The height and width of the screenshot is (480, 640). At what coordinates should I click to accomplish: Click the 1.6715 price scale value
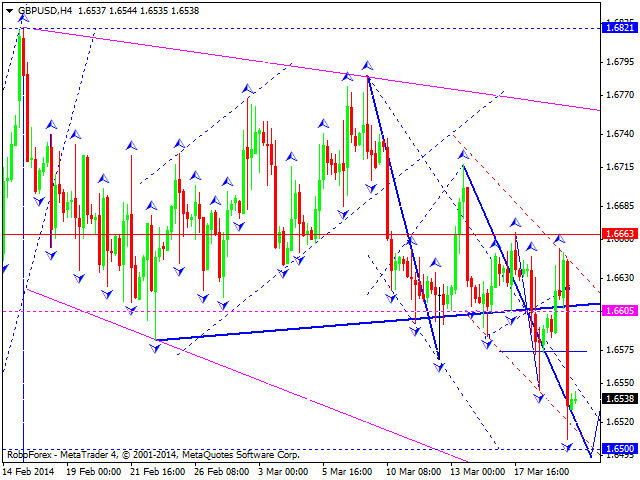(620, 167)
